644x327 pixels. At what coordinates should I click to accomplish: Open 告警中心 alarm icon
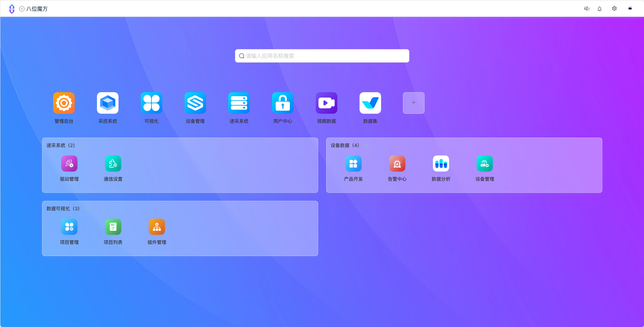click(x=397, y=163)
